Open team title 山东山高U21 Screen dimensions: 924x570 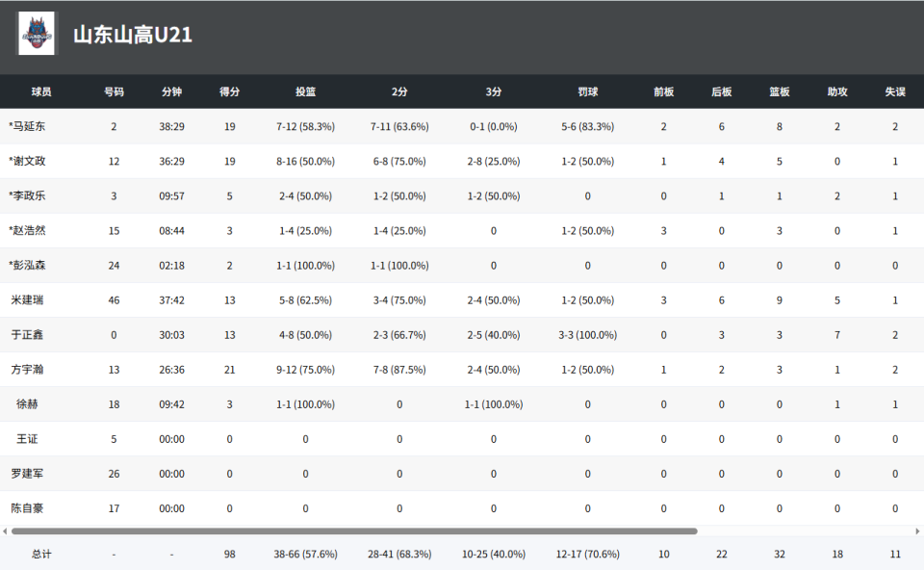[133, 35]
